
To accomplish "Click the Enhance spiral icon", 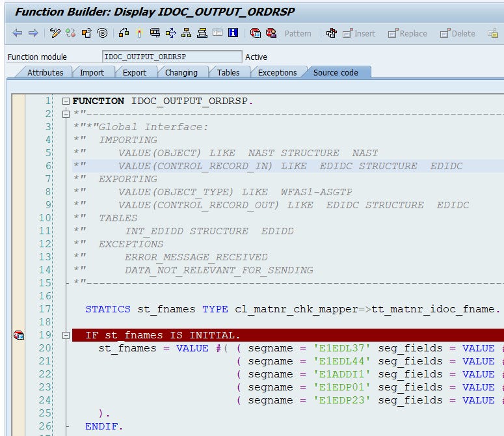I will [102, 33].
